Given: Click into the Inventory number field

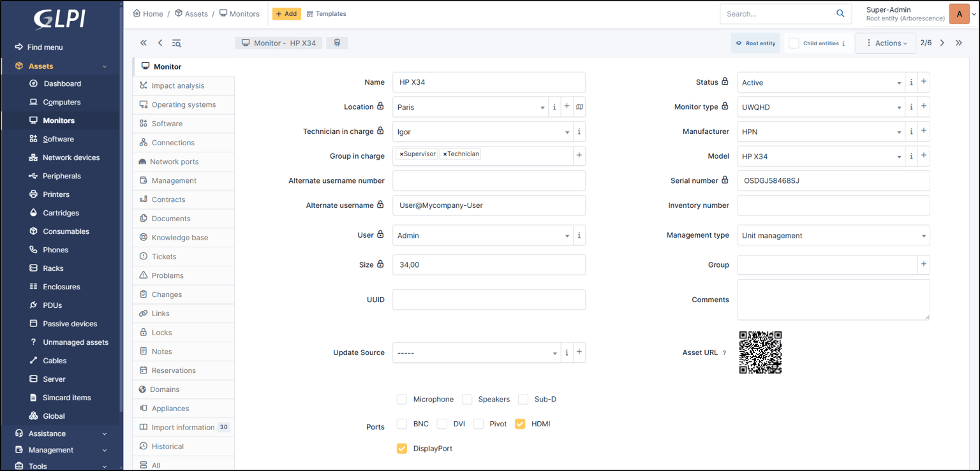Looking at the screenshot, I should click(833, 205).
